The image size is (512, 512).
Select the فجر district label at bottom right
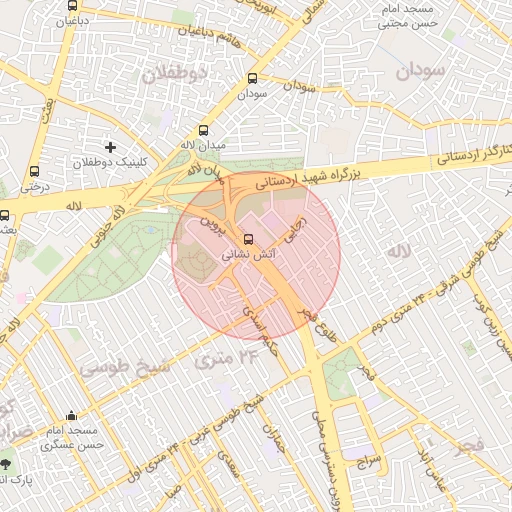point(468,446)
